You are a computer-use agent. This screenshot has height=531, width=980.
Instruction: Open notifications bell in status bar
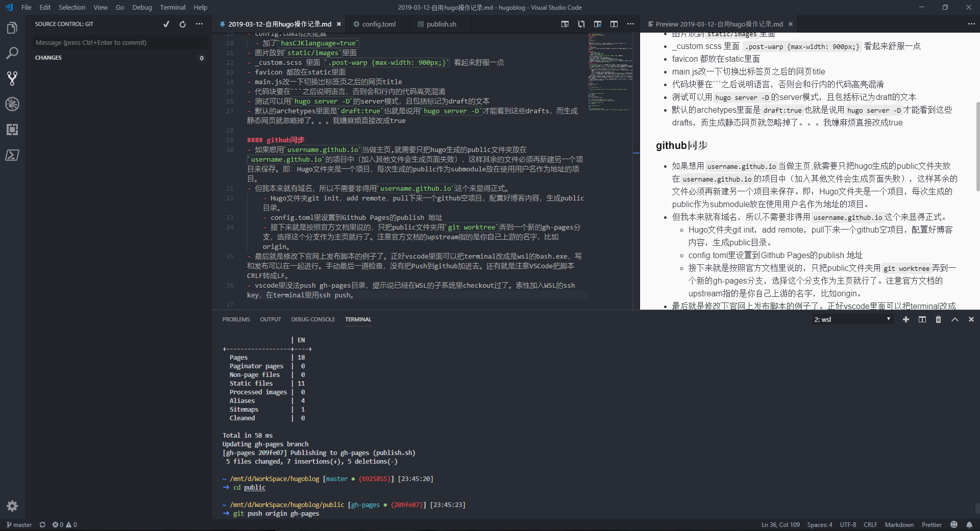(969, 525)
